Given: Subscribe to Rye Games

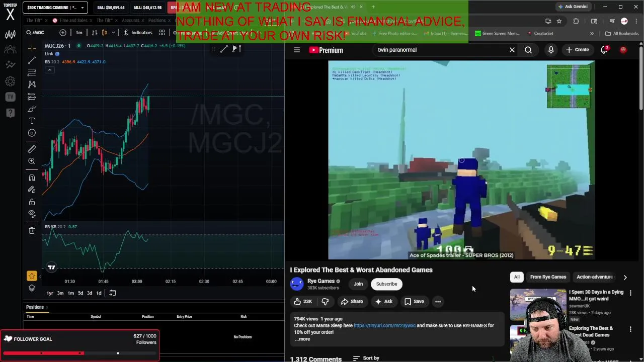Looking at the screenshot, I should (386, 284).
